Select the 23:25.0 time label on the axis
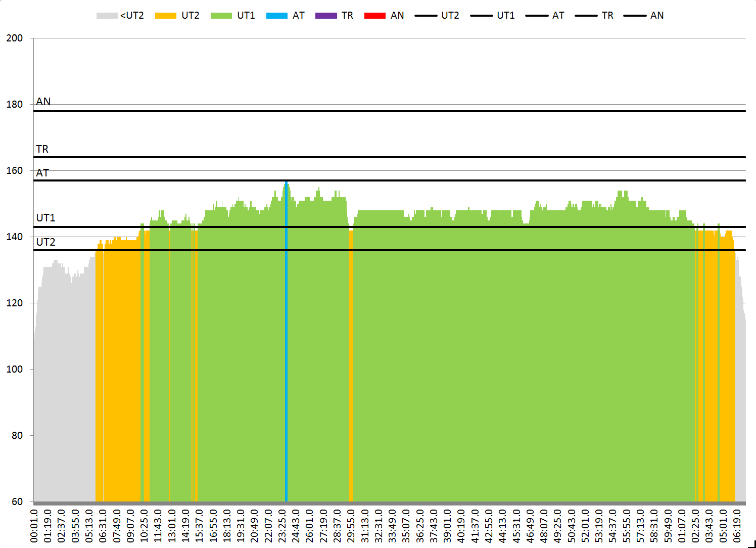The height and width of the screenshot is (548, 756). point(282,526)
